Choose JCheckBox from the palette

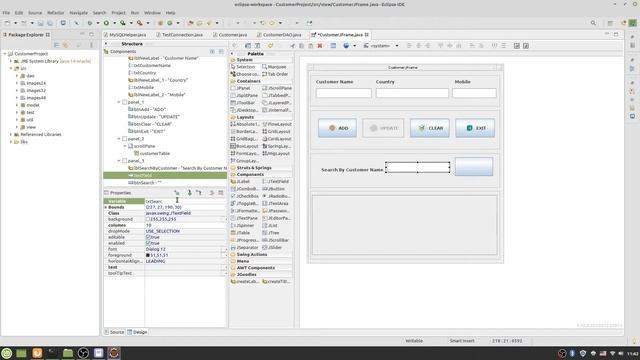point(244,196)
